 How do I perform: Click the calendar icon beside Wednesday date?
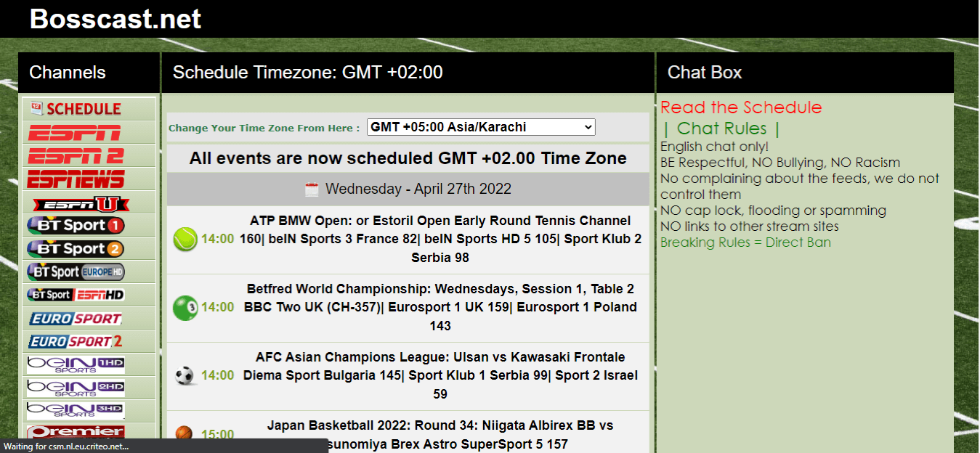click(312, 189)
